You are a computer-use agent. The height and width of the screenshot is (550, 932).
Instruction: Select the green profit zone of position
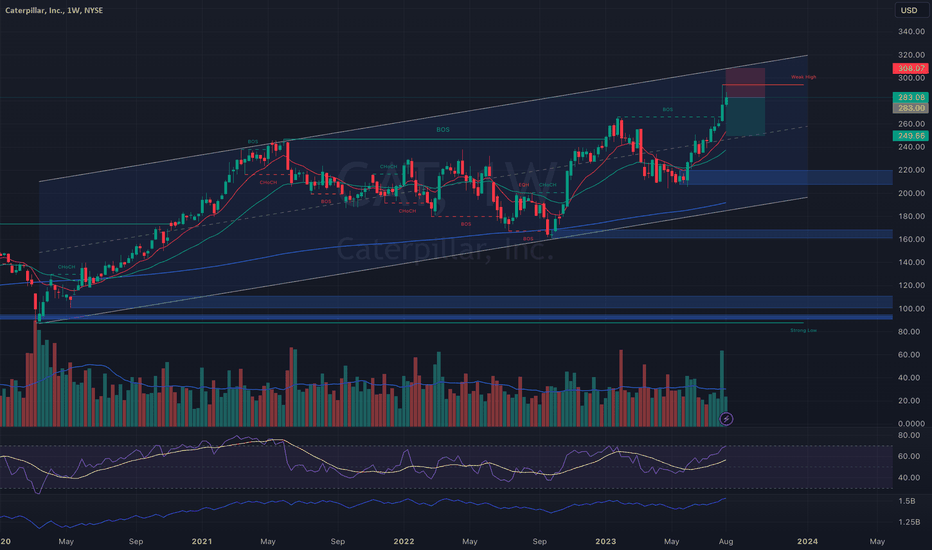tap(745, 117)
